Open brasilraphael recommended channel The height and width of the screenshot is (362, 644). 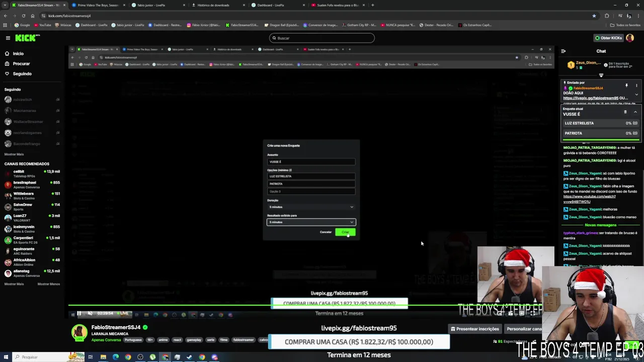32,185
